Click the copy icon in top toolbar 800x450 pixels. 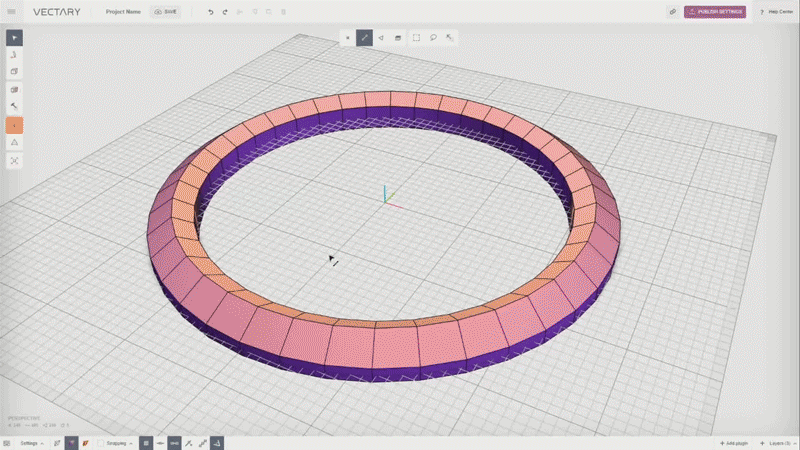click(255, 12)
